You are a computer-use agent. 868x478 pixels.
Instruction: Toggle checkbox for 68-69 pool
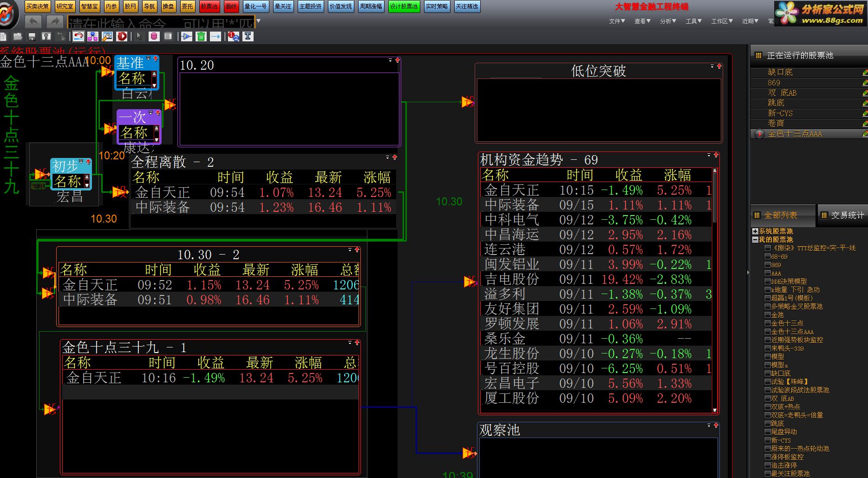coord(768,256)
